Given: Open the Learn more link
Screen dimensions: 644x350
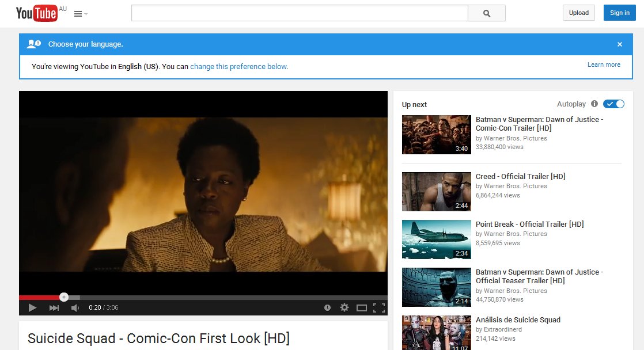Looking at the screenshot, I should [x=604, y=64].
